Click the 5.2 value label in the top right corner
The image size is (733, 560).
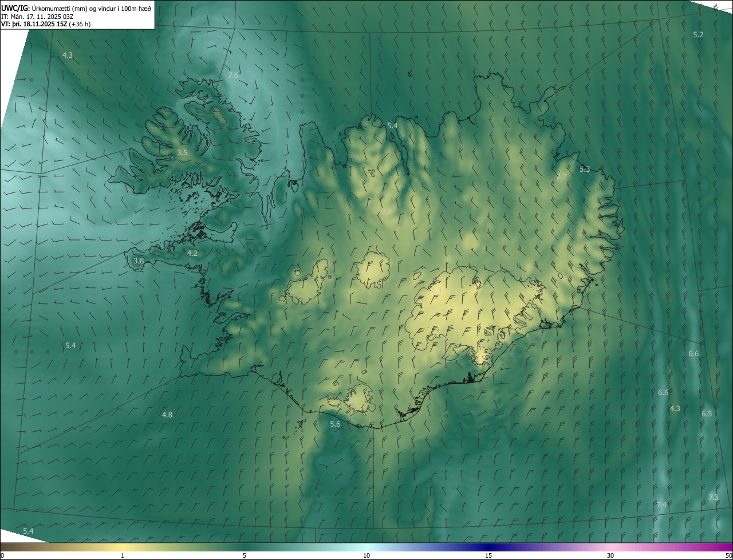pyautogui.click(x=698, y=35)
